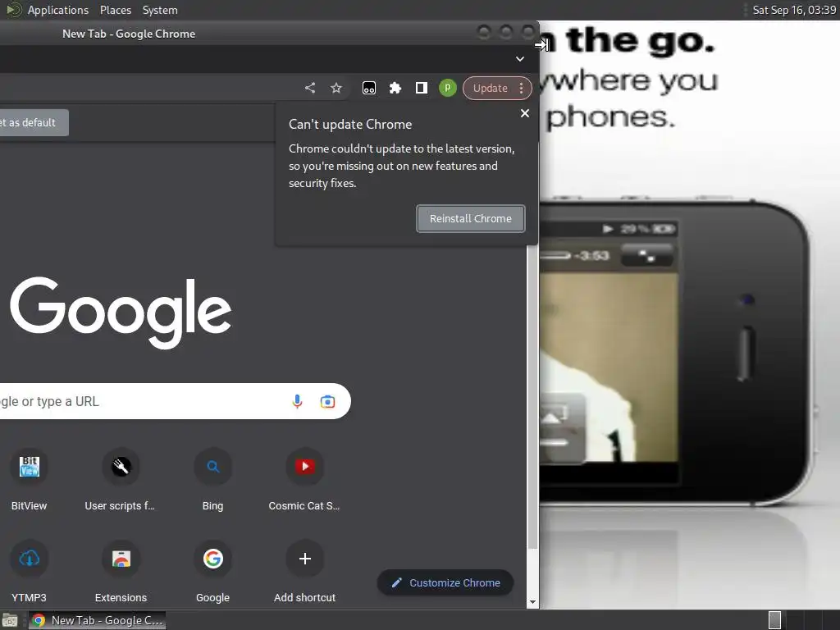Click the Google logo
The image size is (840, 630).
121,313
